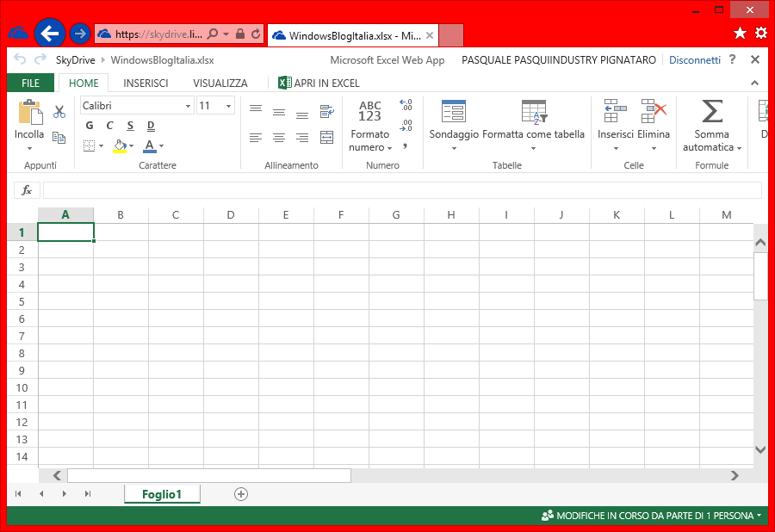
Task: Open Formatta come tabella
Action: point(533,126)
